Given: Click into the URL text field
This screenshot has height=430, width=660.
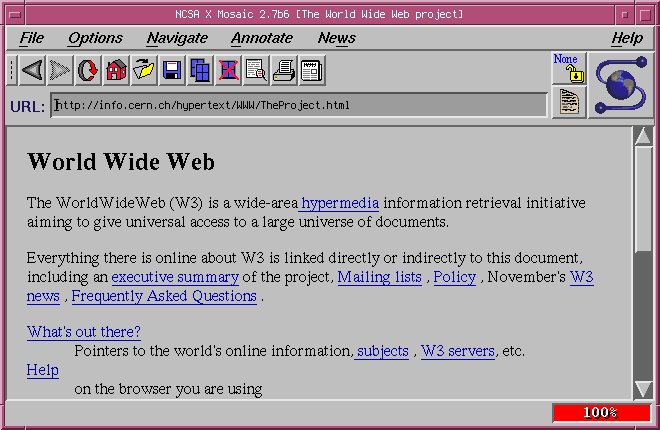Looking at the screenshot, I should pyautogui.click(x=299, y=105).
